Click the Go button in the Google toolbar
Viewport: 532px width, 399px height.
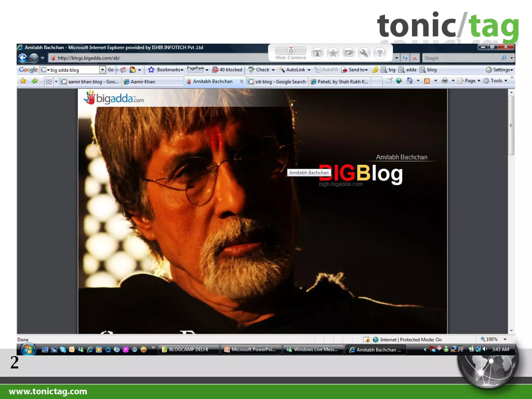(111, 70)
